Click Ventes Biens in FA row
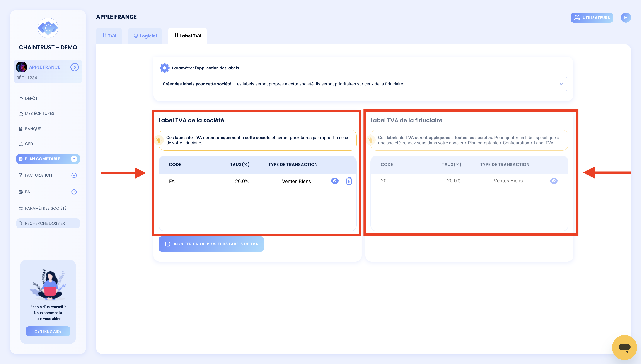The width and height of the screenshot is (641, 364). point(296,181)
